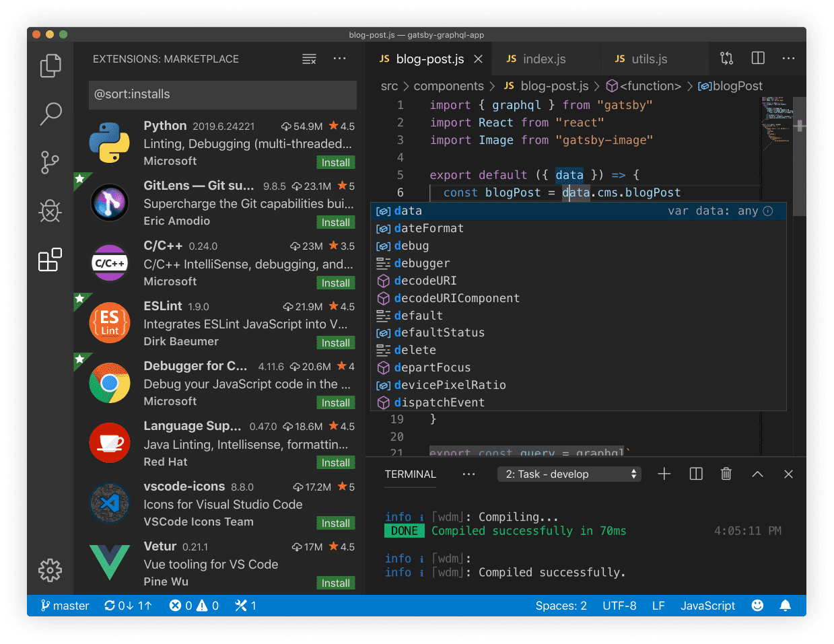The height and width of the screenshot is (644, 834).
Task: Click the Vetur extension logo
Action: point(109,563)
